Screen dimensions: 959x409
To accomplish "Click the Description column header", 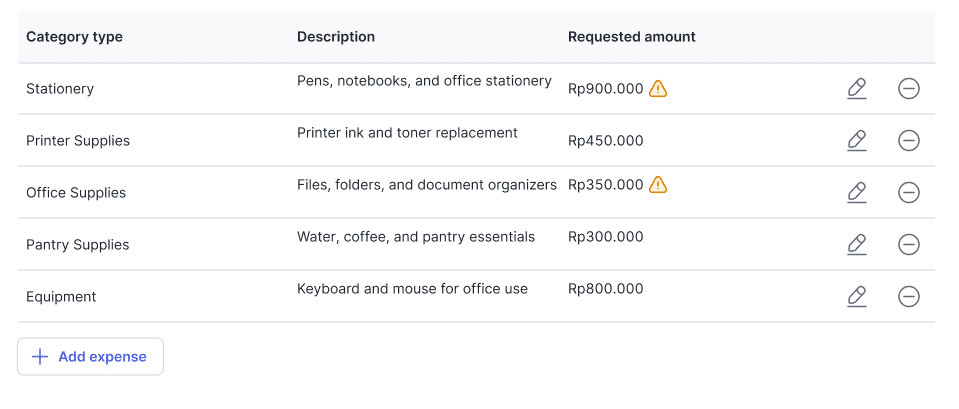I will 336,37.
